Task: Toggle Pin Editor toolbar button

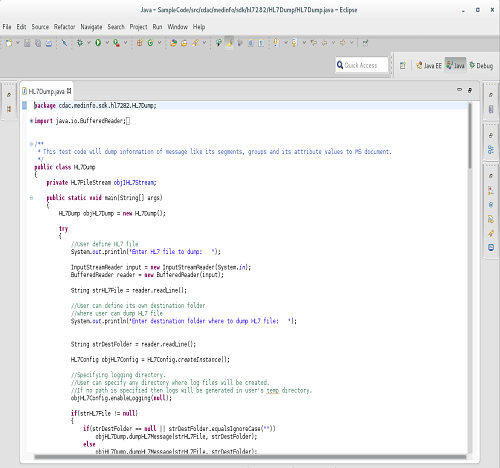Action: coord(366,43)
